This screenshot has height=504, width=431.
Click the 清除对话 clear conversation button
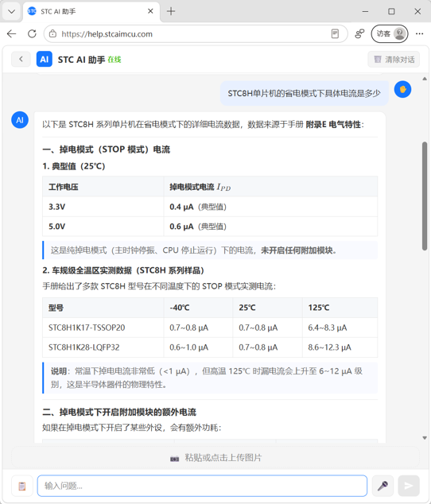(394, 60)
